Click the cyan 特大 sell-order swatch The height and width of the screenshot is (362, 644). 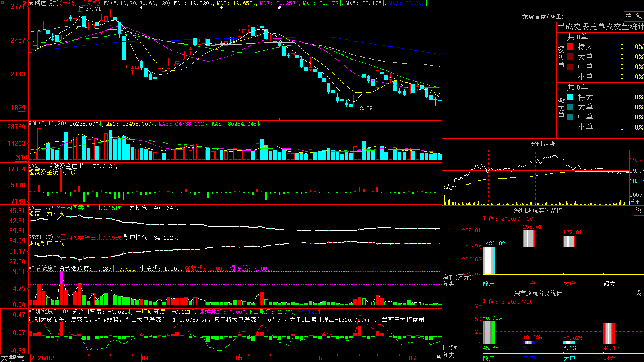click(x=570, y=97)
